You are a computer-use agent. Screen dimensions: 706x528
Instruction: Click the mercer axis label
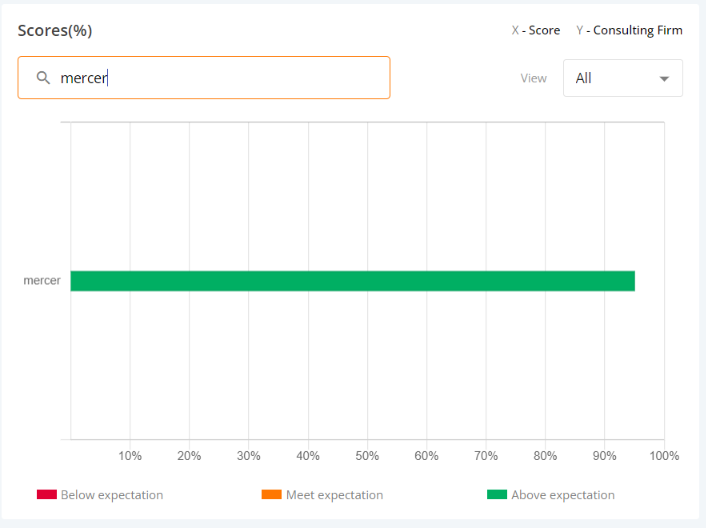pos(42,281)
